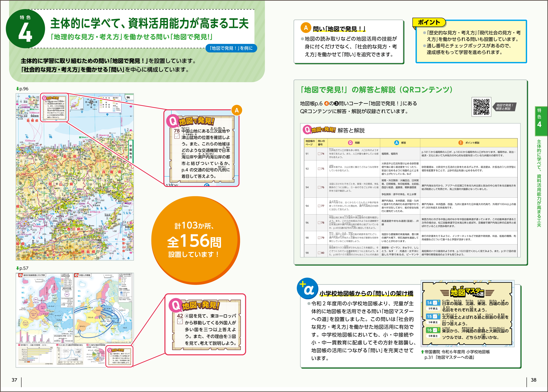The height and width of the screenshot is (392, 548).
Task: Click the table cell showing page 92
Action: [x=310, y=169]
